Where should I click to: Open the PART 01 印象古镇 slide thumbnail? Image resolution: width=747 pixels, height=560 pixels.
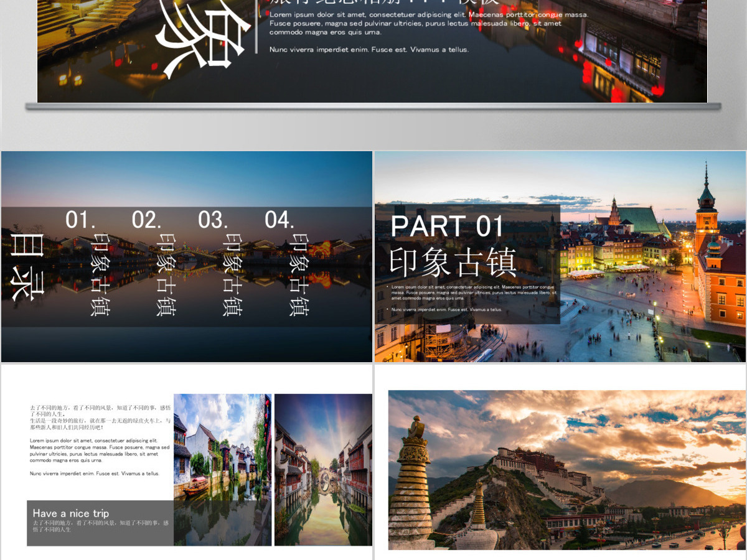(x=560, y=256)
